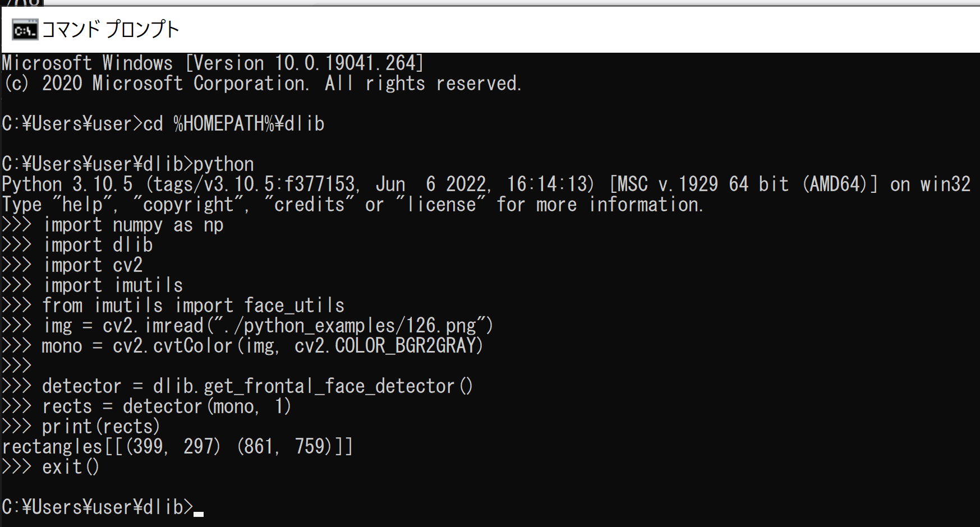Click the Windows version line at the top

point(213,63)
